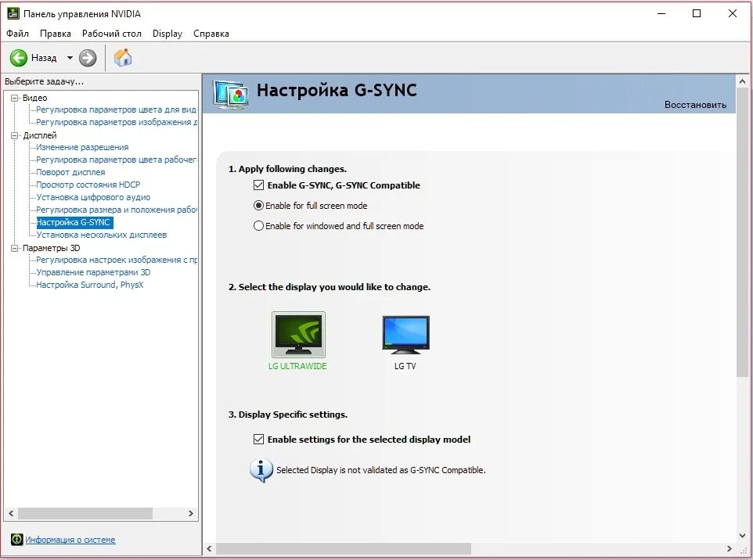This screenshot has width=753, height=560.
Task: Open the Рабочий стол menu
Action: (111, 34)
